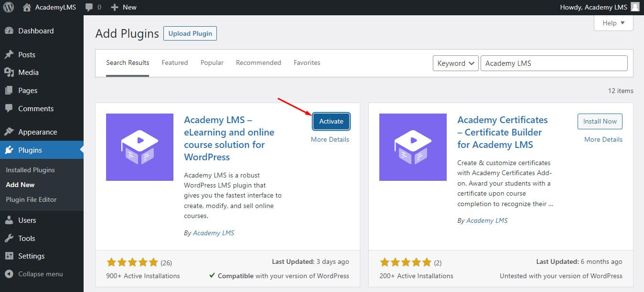Open the Popular plugins tab
The image size is (644, 292).
[212, 63]
